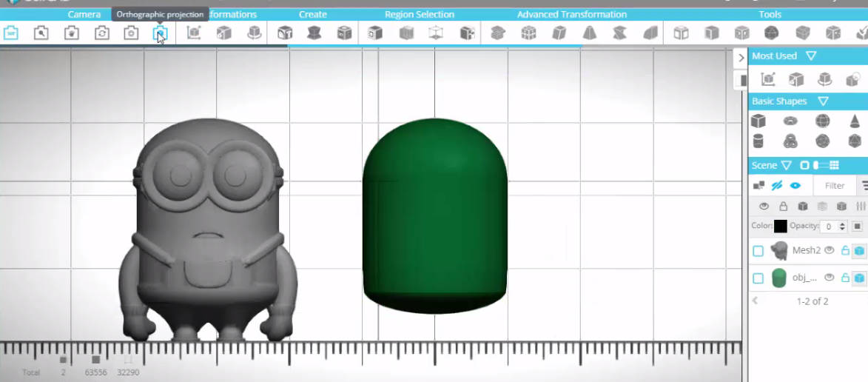Screen dimensions: 868x382
Task: Open the black Color swatch in Scene
Action: tap(781, 226)
